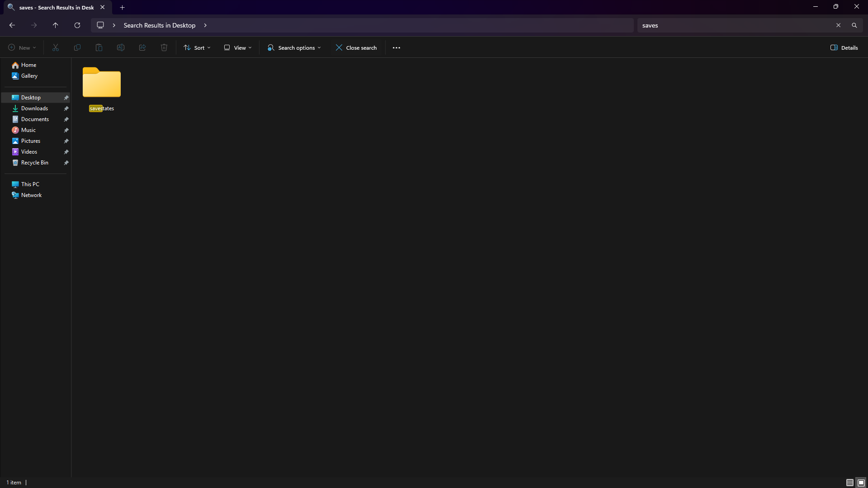Open Downloads in the sidebar
Image resolution: width=868 pixels, height=488 pixels.
click(34, 108)
